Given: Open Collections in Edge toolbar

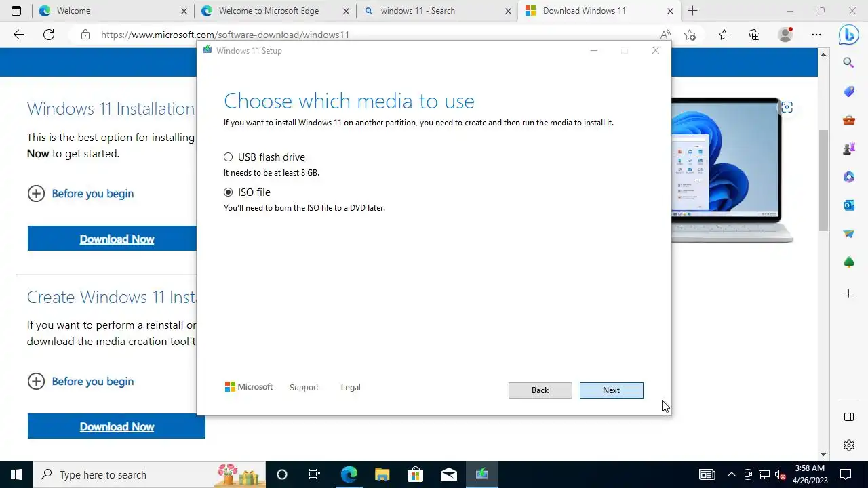Looking at the screenshot, I should coord(754,35).
